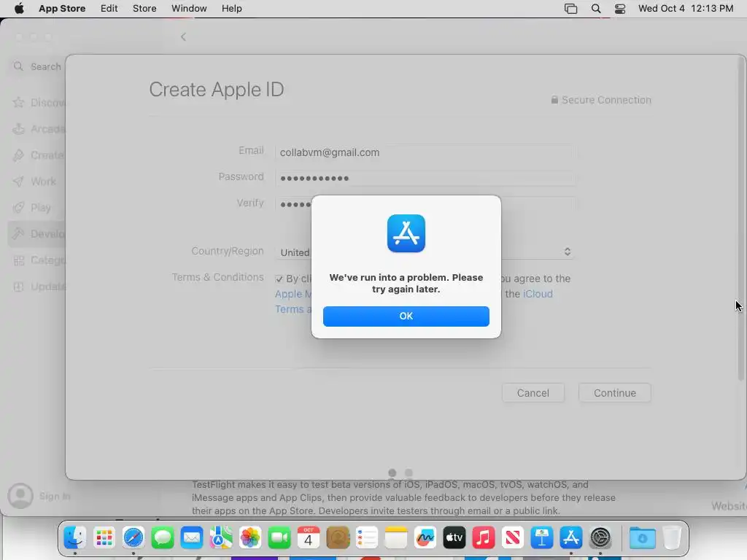Viewport: 747px width, 560px height.
Task: Select Play in the sidebar
Action: [38, 208]
